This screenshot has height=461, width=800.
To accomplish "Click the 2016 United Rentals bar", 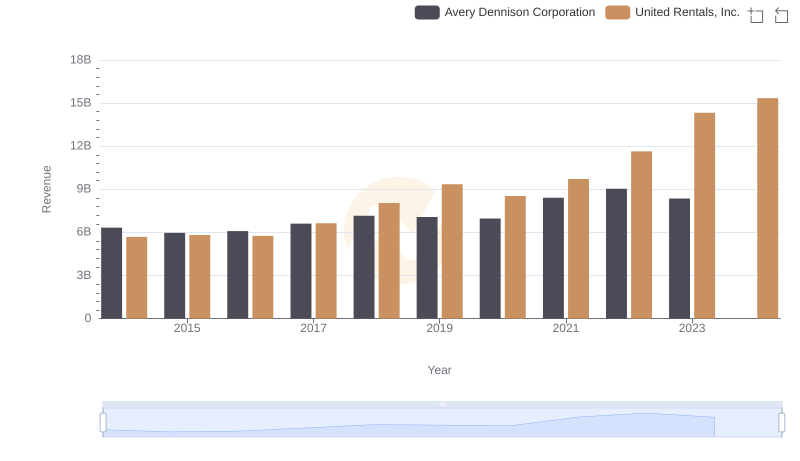I will point(263,277).
